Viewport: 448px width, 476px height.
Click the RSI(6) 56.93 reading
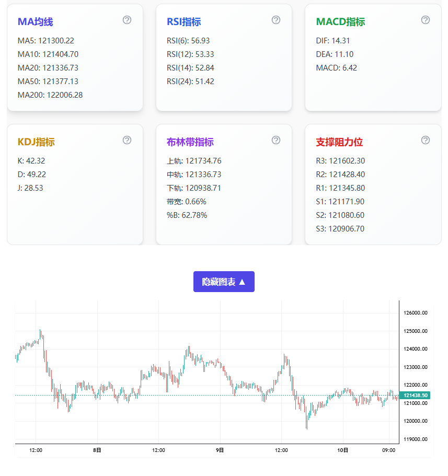188,41
